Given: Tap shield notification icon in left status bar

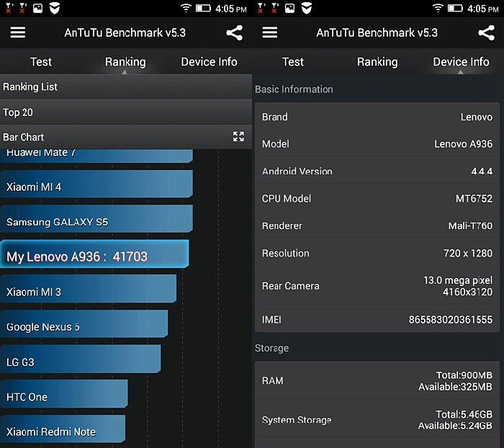Looking at the screenshot, I should (55, 9).
